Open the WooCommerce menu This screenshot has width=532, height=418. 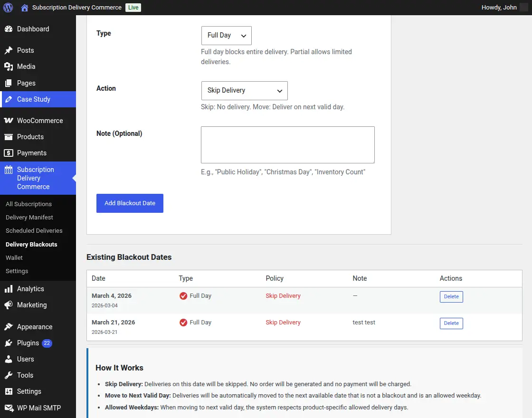click(38, 121)
